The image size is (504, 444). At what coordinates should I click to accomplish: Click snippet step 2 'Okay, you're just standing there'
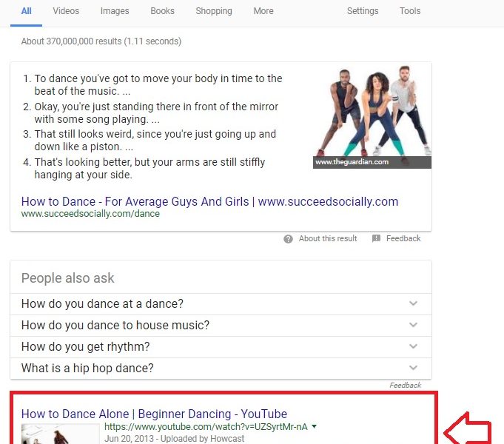click(156, 112)
